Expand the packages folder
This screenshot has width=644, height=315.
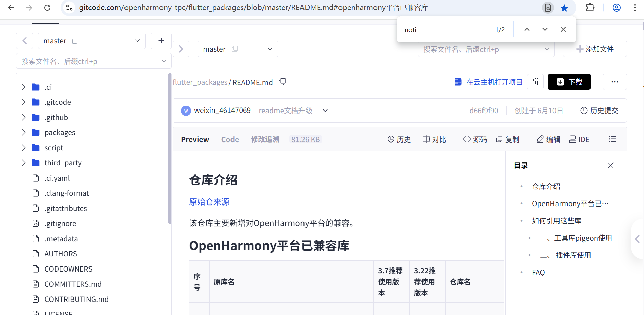tap(24, 132)
